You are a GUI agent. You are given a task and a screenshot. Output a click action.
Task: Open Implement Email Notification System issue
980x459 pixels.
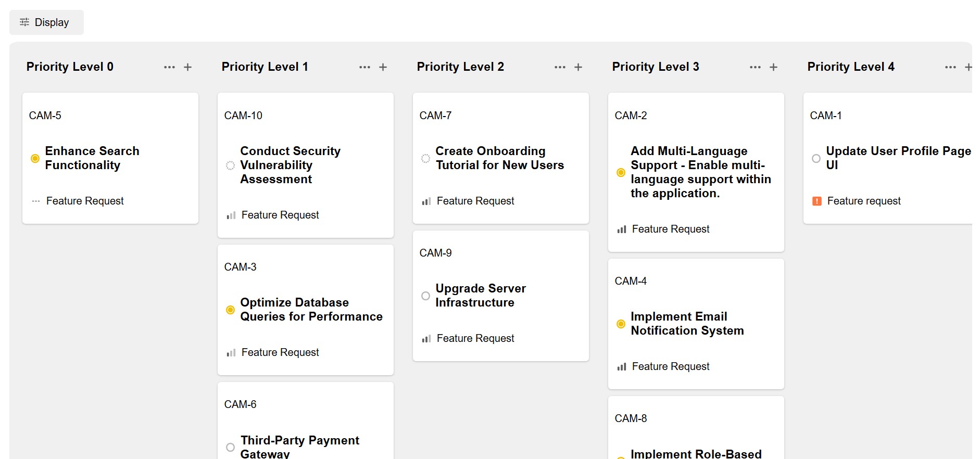[687, 324]
